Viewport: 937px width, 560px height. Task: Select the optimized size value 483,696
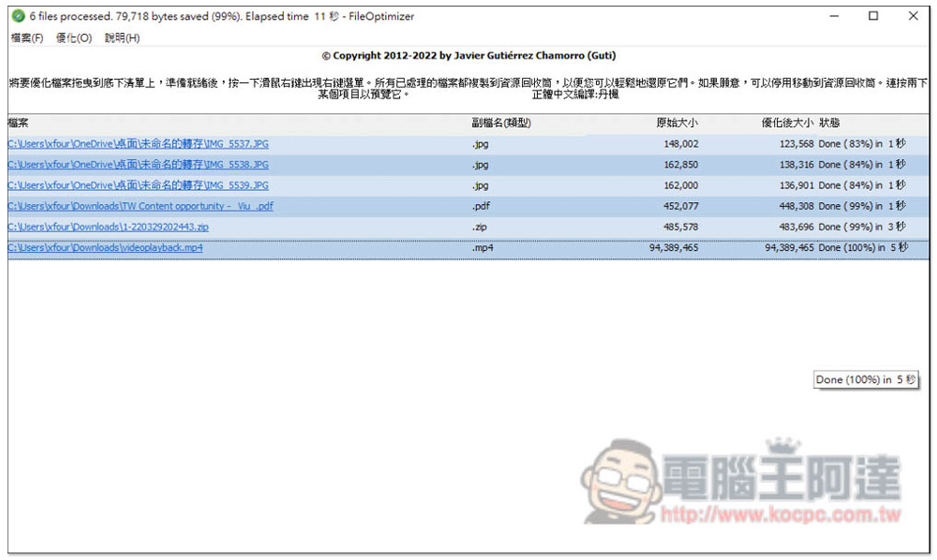(796, 227)
